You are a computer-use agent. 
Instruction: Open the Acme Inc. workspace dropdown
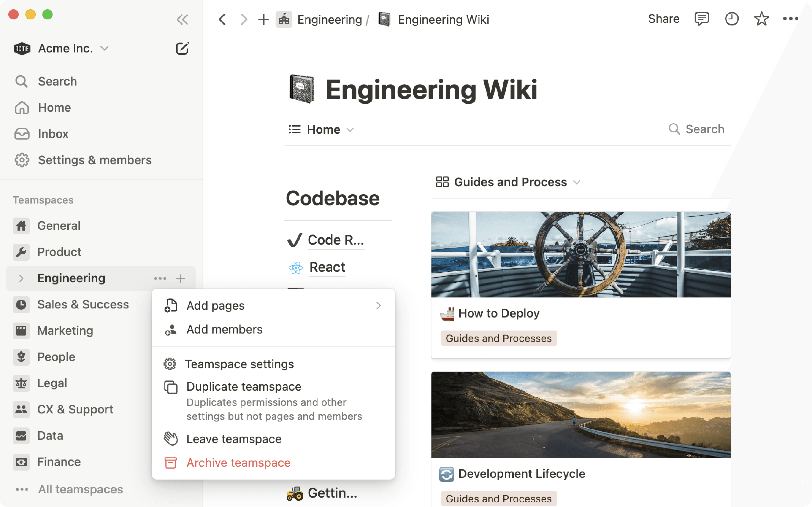pos(104,48)
